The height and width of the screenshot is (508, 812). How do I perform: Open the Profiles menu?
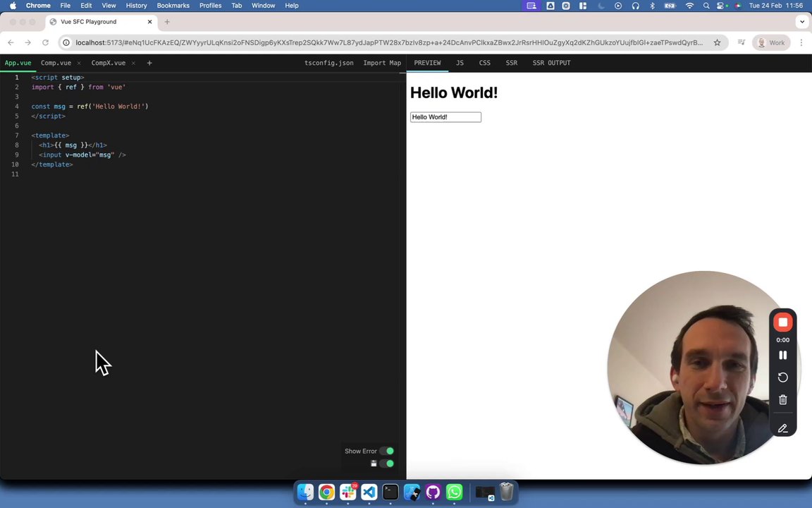tap(210, 6)
